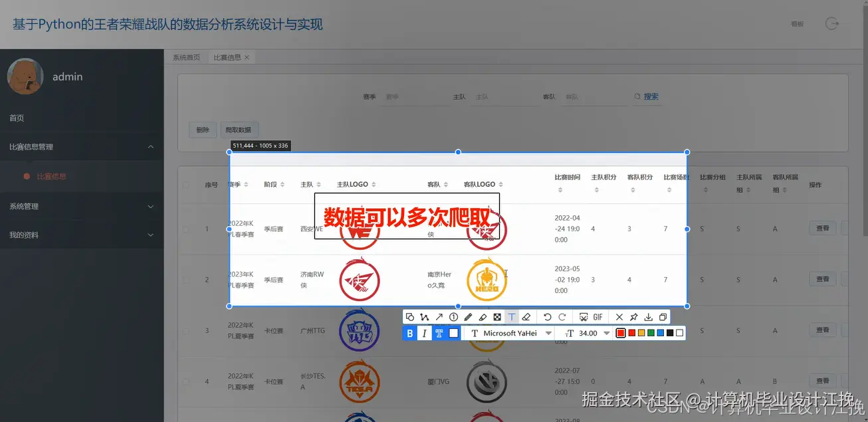
Task: Toggle outlined text style
Action: coord(439,333)
